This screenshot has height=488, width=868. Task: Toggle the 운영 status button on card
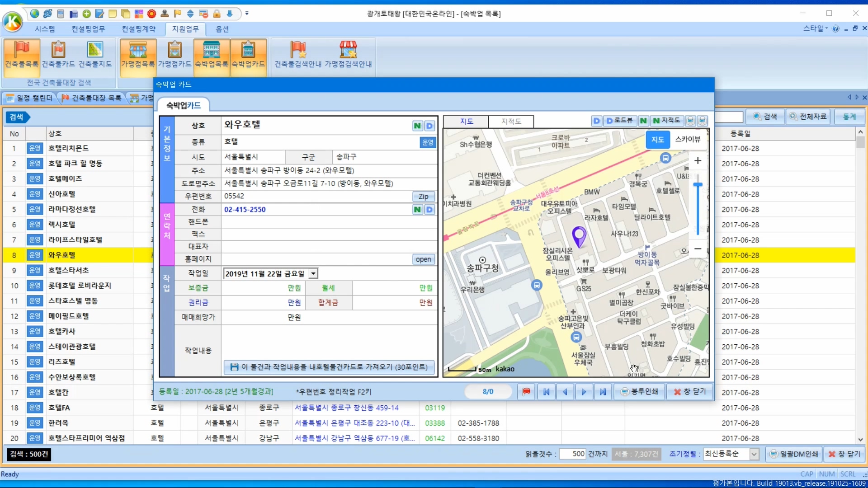coord(427,142)
